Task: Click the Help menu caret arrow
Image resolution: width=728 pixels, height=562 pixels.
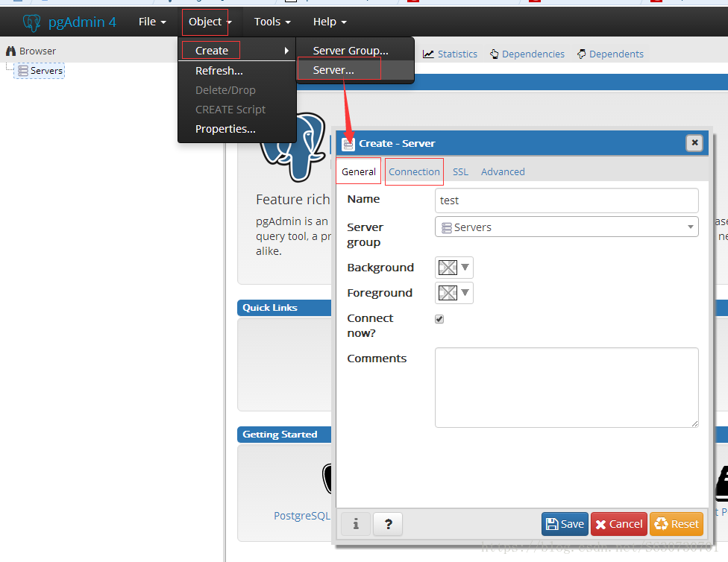Action: [x=344, y=22]
